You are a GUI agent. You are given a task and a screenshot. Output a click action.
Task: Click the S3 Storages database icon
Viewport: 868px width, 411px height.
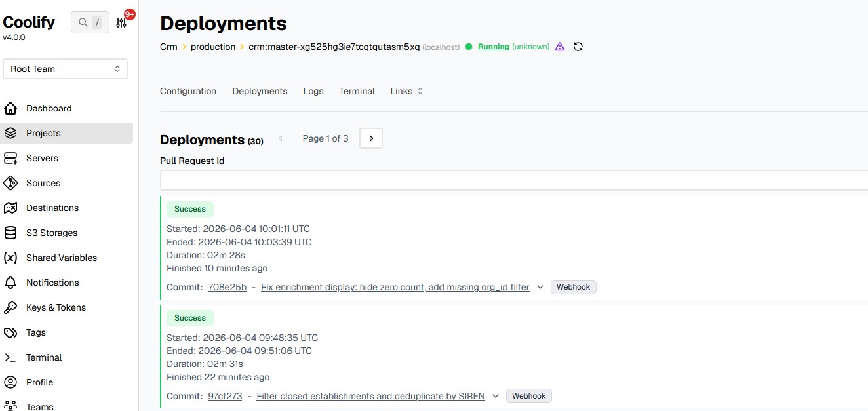[x=10, y=233]
